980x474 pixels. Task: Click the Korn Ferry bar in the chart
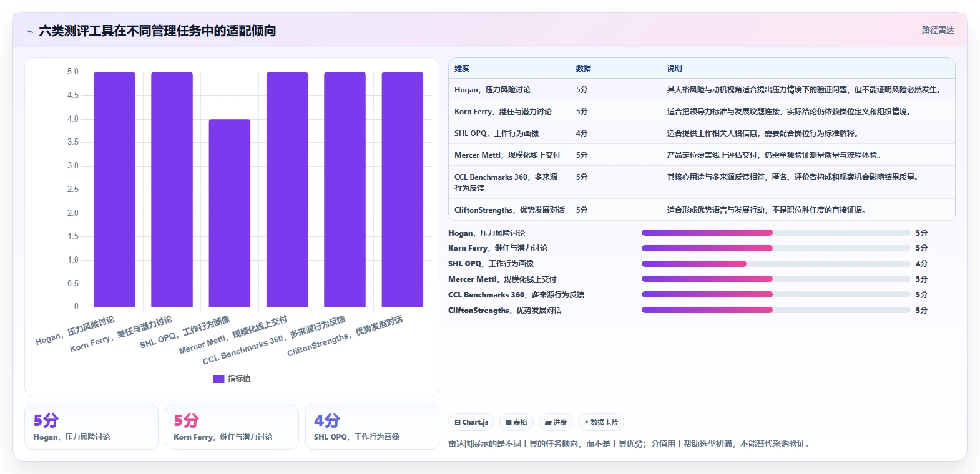(172, 190)
